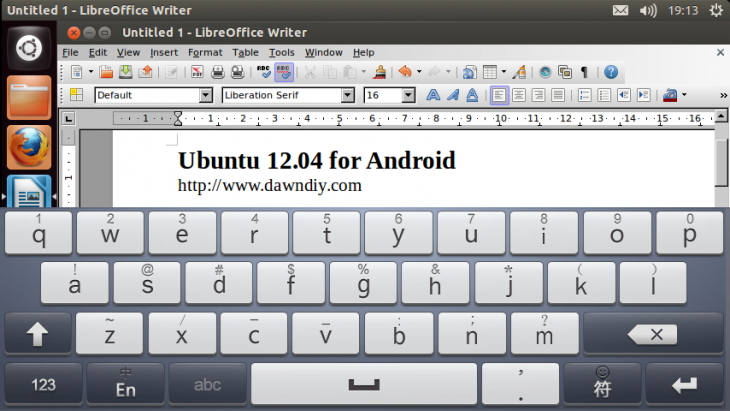This screenshot has width=730, height=411.
Task: Select the Format Paintbrush icon
Action: click(x=380, y=72)
